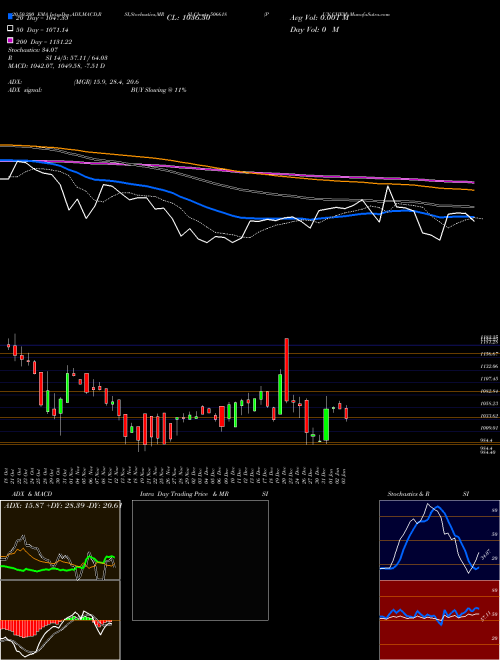Click 'Intra Day Trading Price & MR' panel title
The height and width of the screenshot is (660, 500).
[184, 494]
